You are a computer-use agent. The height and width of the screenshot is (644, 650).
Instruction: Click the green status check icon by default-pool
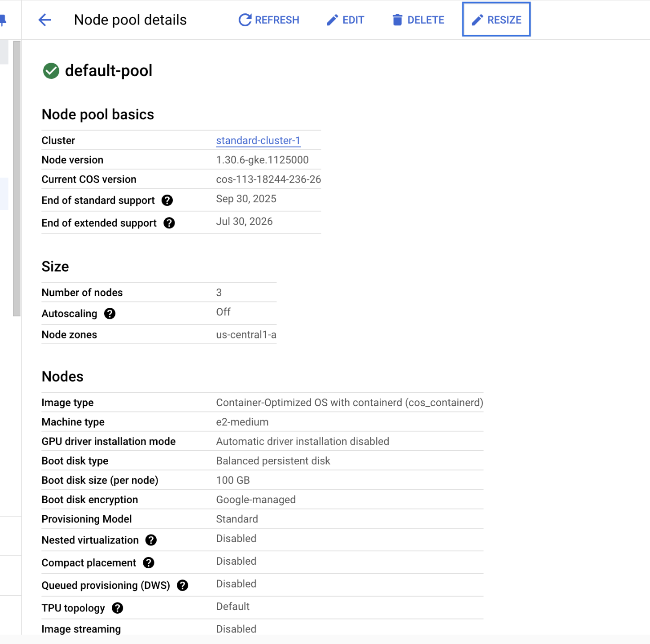coord(51,71)
